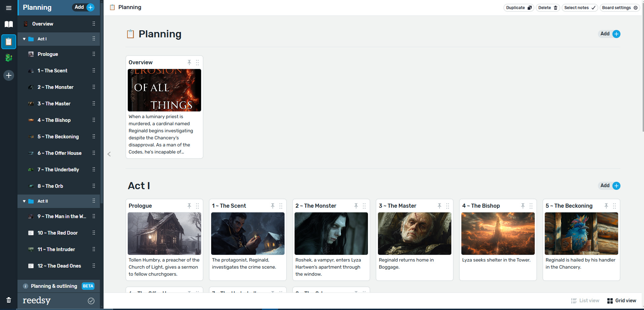Image resolution: width=644 pixels, height=310 pixels.
Task: Open 5 ~ The Beckoning in sidebar
Action: pos(59,137)
